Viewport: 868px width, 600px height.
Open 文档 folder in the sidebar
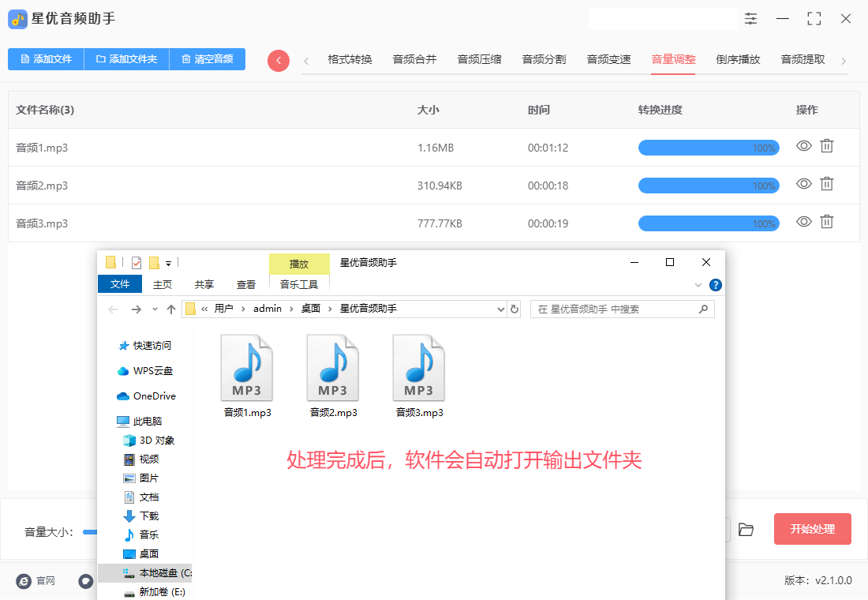tap(141, 497)
